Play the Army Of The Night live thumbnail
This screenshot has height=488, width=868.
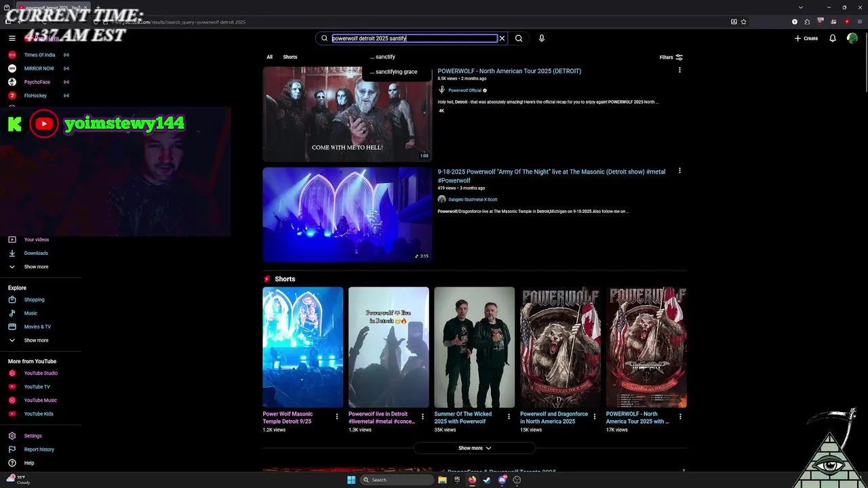click(x=347, y=215)
